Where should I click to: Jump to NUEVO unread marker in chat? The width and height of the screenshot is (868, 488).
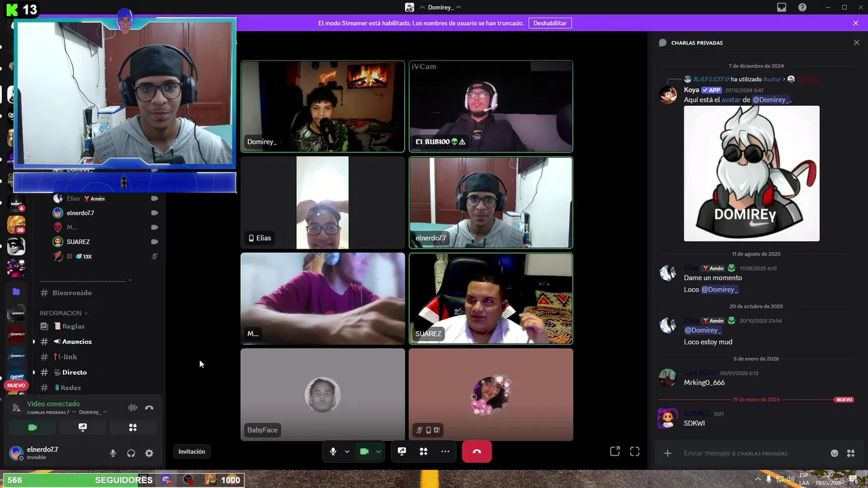(x=844, y=400)
